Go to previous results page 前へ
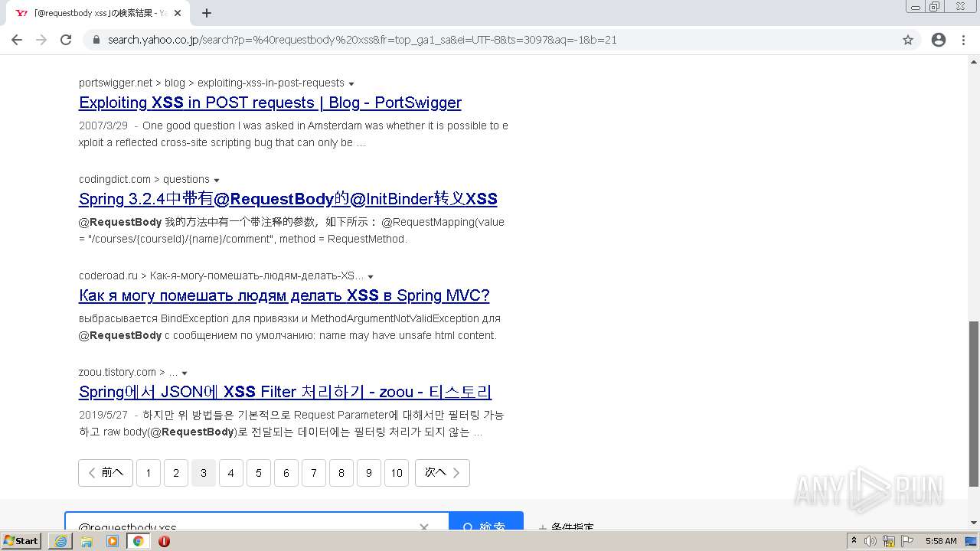Image resolution: width=980 pixels, height=551 pixels. click(106, 473)
